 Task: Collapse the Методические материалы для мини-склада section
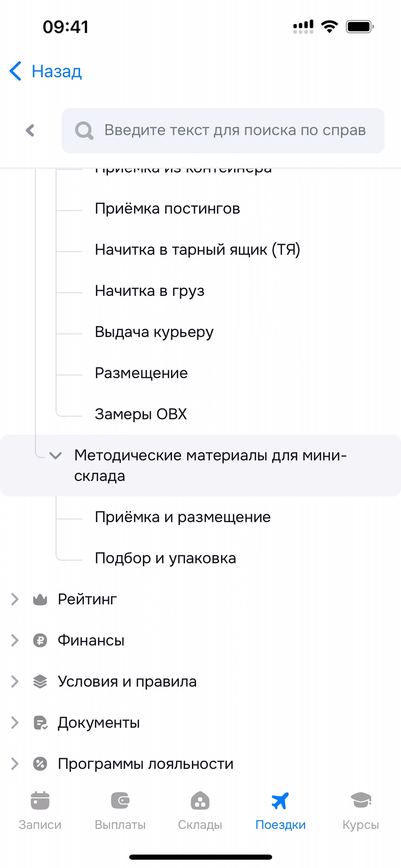click(x=55, y=455)
